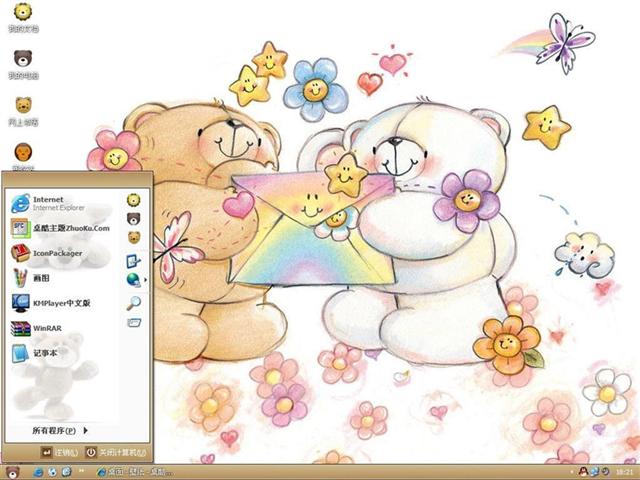Click the bear Start button on taskbar

pos(12,471)
